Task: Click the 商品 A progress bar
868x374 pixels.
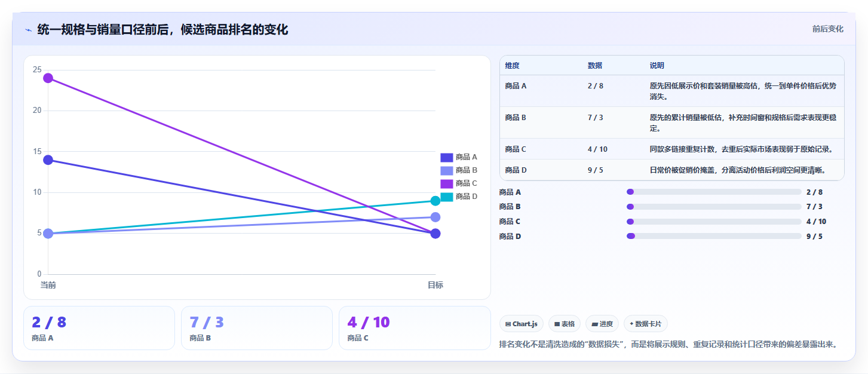Action: pyautogui.click(x=714, y=192)
